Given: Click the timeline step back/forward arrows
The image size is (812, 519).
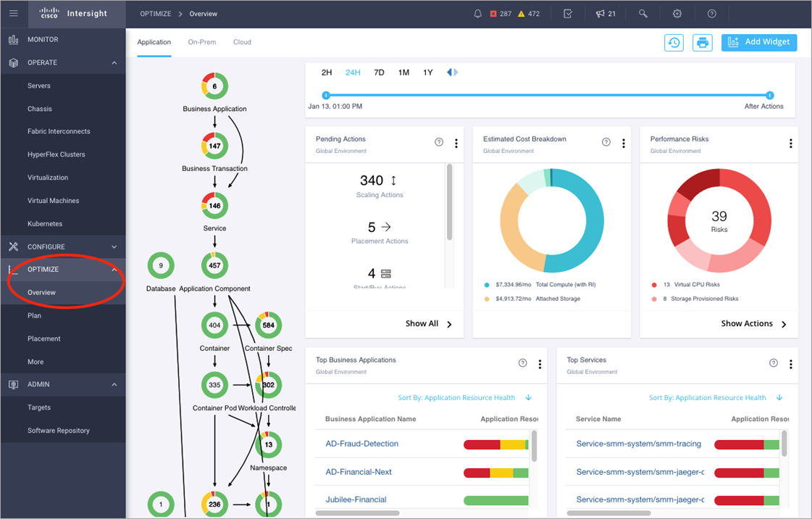Looking at the screenshot, I should pos(452,72).
